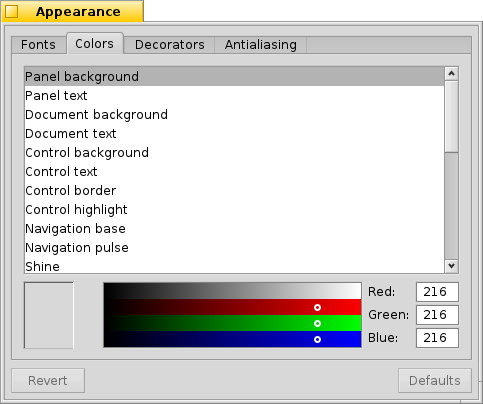Click the blue slider knob
The width and height of the screenshot is (483, 404).
point(317,339)
